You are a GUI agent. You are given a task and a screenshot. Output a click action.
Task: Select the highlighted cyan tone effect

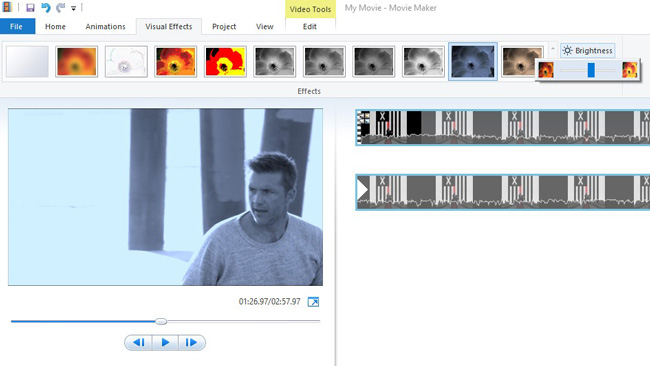pos(473,61)
